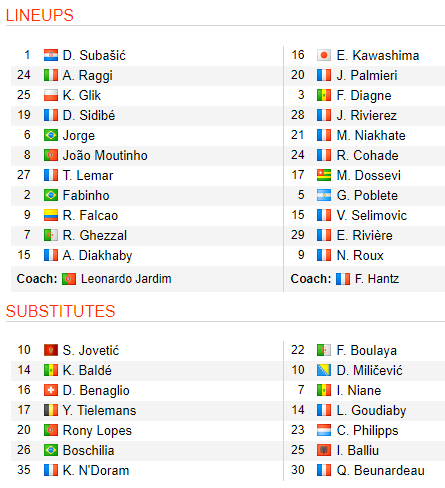Click the Bosnian flag next to D. Miličević
The height and width of the screenshot is (488, 445).
coord(324,370)
